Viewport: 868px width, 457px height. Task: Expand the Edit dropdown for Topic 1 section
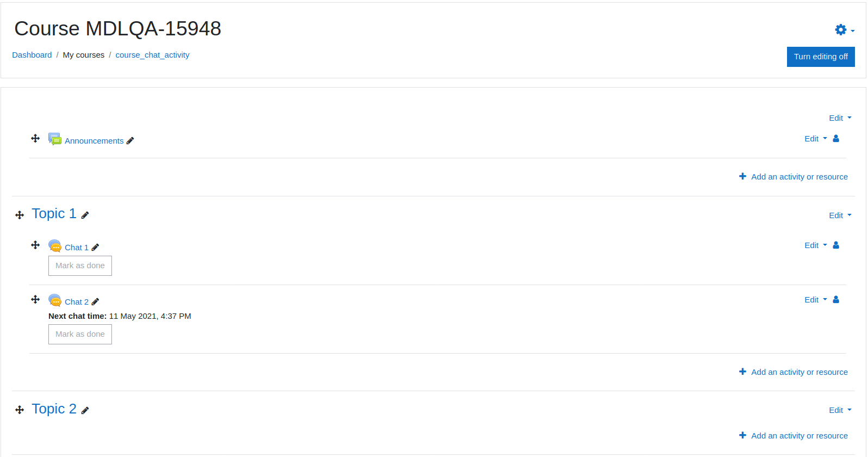(840, 215)
